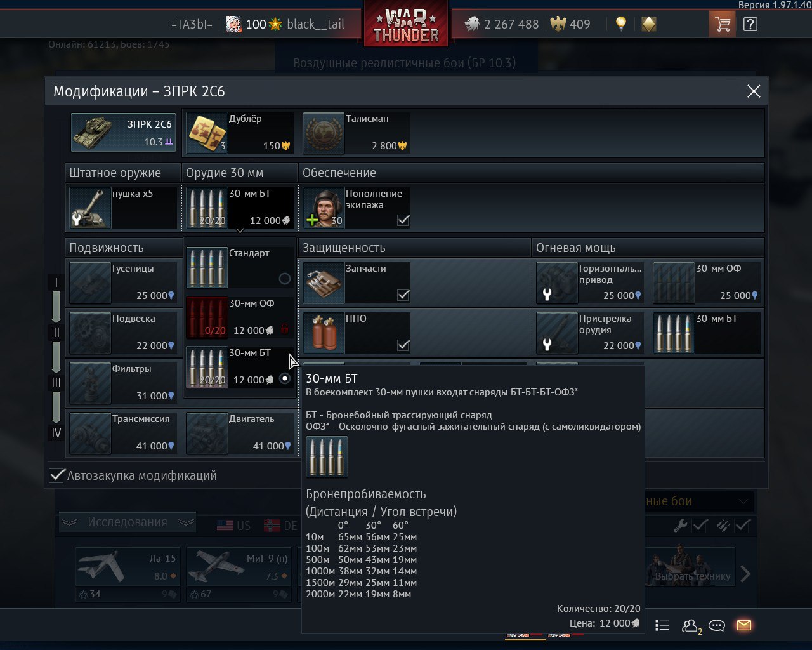The image size is (812, 650).
Task: Switch to the DE nation tab
Action: click(x=281, y=526)
